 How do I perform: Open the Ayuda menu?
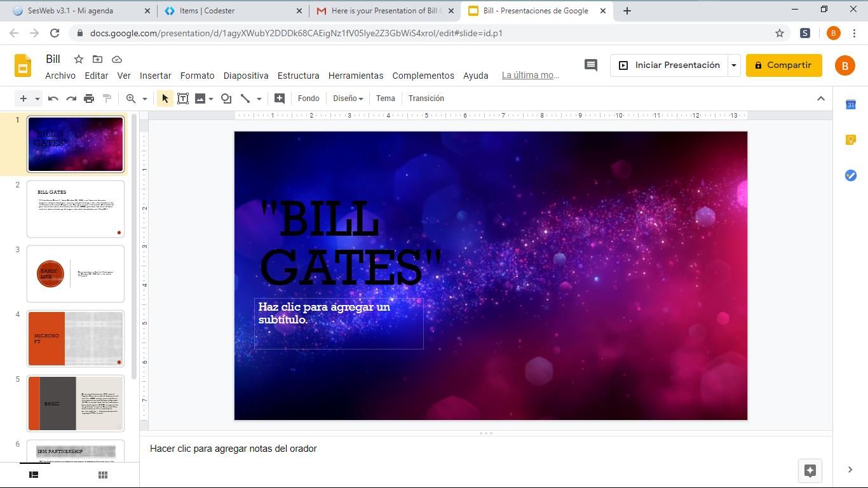tap(476, 76)
